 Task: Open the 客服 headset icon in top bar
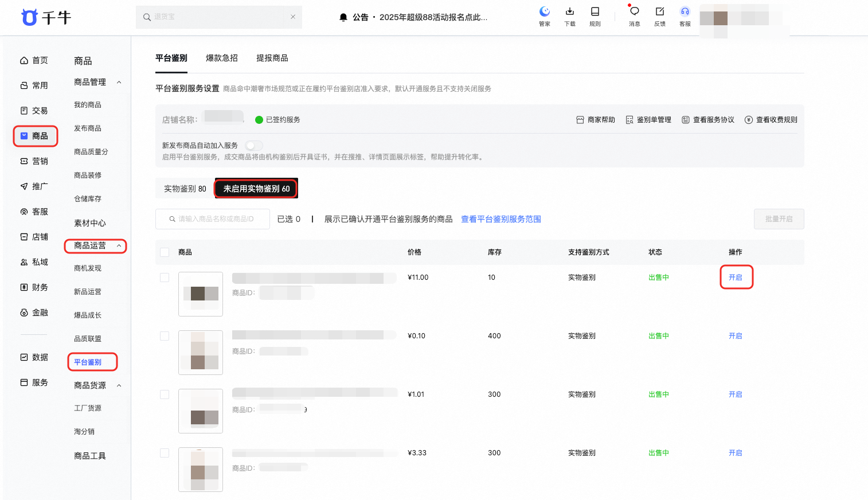click(685, 16)
